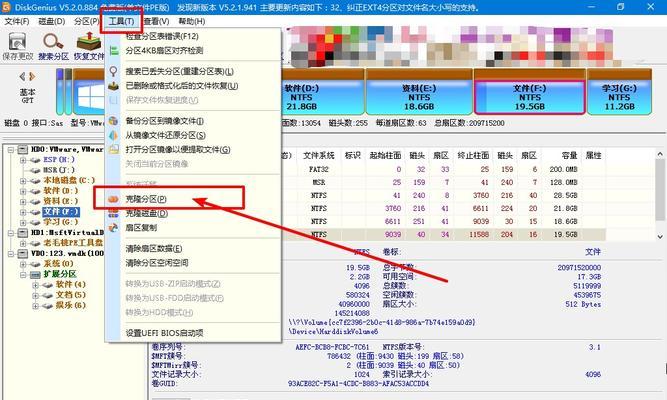Expand the 资料(E:) tree node
Viewport: 667px width, 400px height.
[23, 202]
